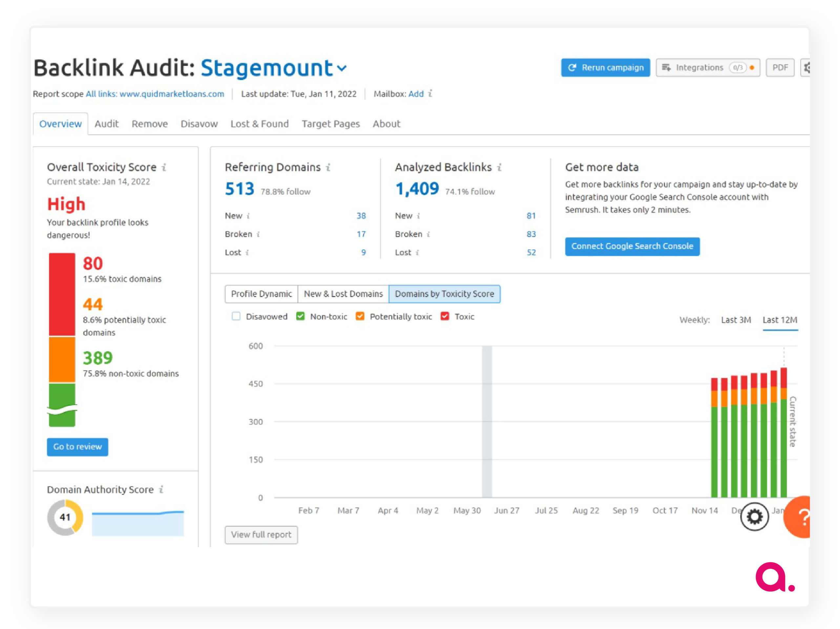Open the Stagemount project dropdown chevron
This screenshot has width=840, height=629.
[x=342, y=68]
